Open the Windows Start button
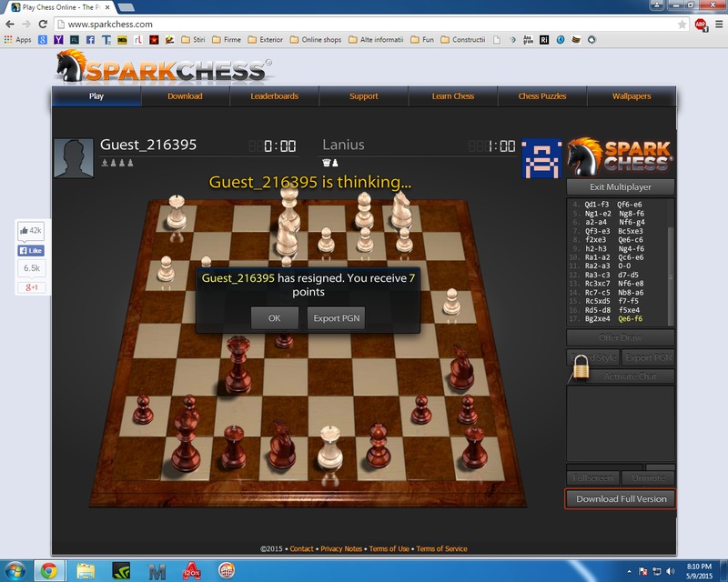Image resolution: width=728 pixels, height=582 pixels. click(x=15, y=570)
